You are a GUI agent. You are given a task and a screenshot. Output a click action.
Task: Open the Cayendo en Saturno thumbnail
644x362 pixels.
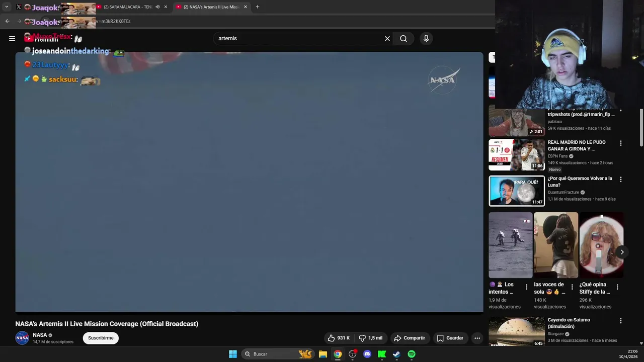tap(517, 331)
